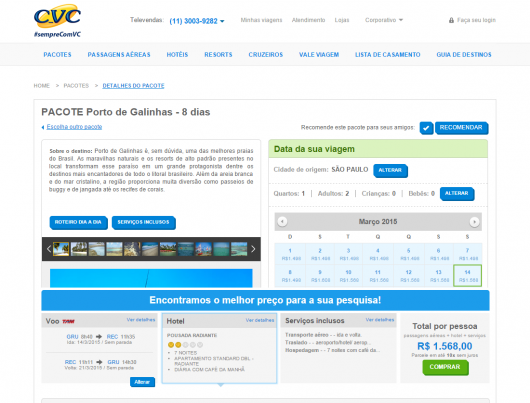Select the fifth gallery thumbnail
The image size is (530, 403).
(x=132, y=249)
